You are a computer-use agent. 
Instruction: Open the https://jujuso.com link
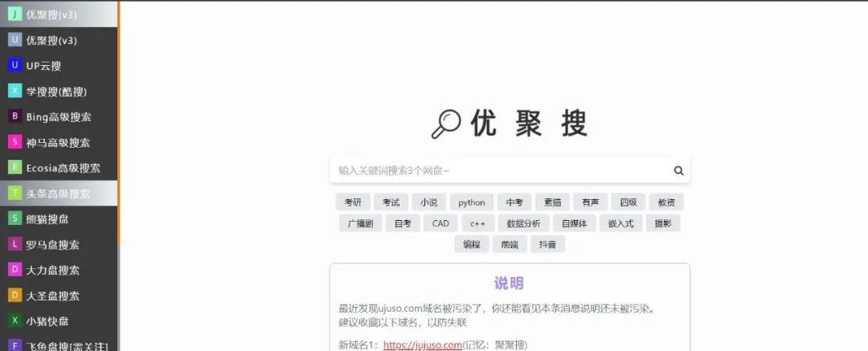tap(423, 345)
